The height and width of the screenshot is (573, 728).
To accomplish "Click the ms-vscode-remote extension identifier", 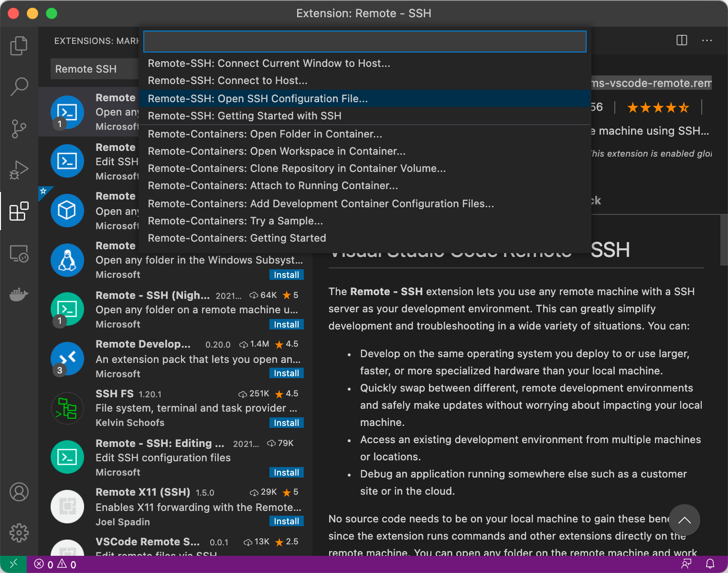I will click(652, 83).
